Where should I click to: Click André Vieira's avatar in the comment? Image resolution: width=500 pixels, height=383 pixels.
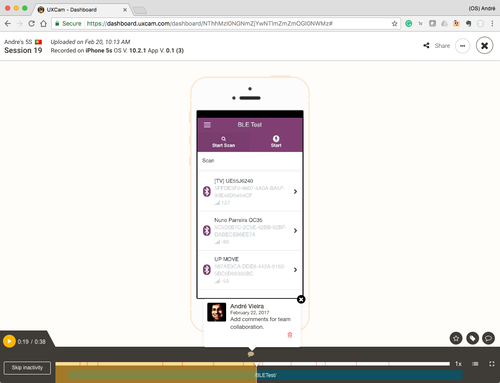(217, 312)
